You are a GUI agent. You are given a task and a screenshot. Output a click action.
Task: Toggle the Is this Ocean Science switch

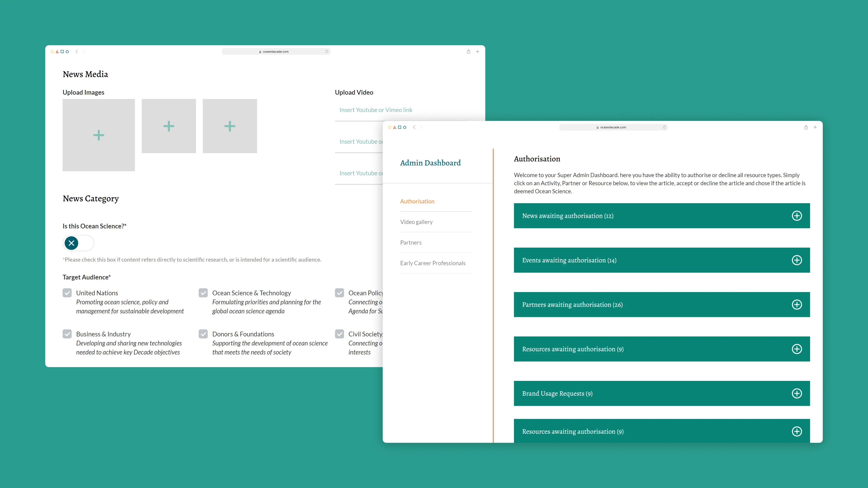pos(78,243)
